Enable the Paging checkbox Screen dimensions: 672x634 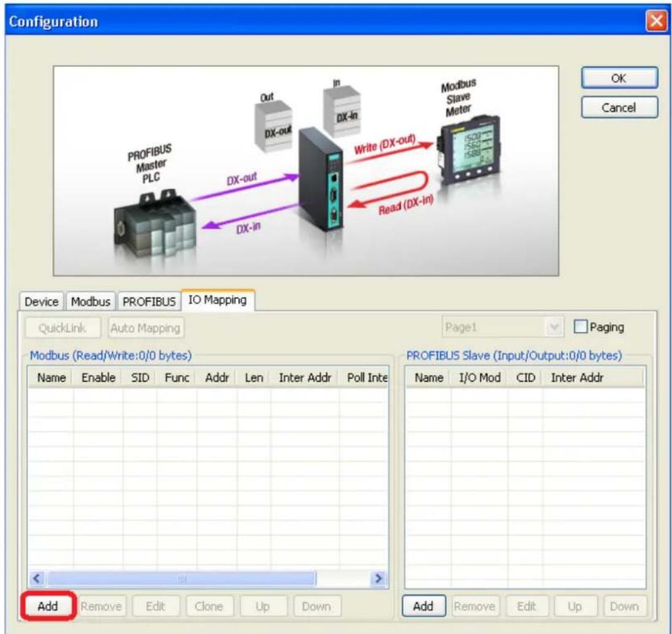coord(581,327)
